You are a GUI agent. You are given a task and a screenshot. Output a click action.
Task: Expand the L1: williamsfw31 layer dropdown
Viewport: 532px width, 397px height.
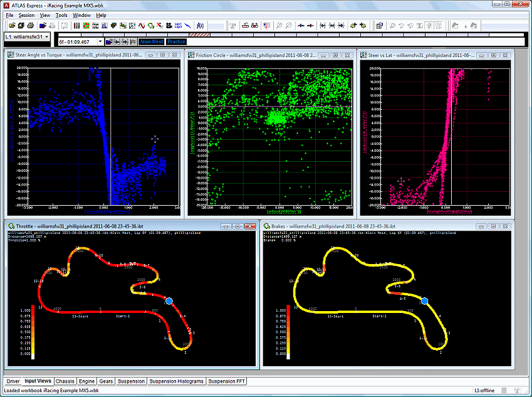point(47,37)
